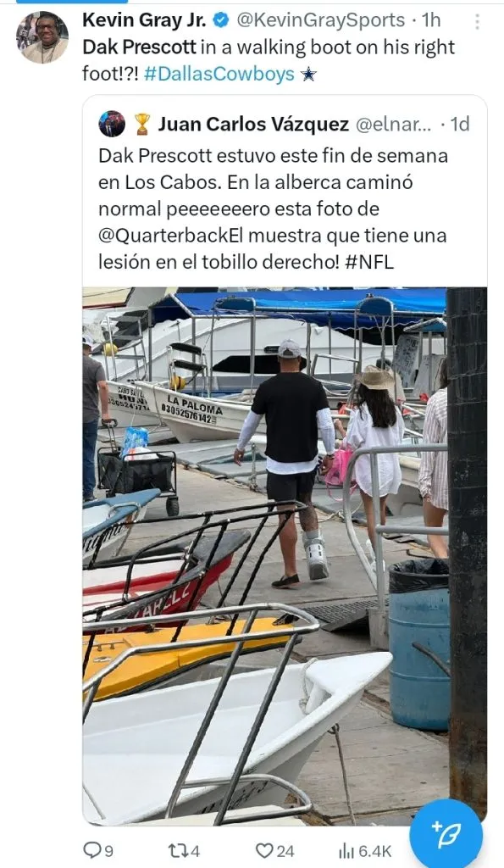Open the quoted tweet text in Spanish
Viewport: 504px width, 868px height.
pos(274,209)
